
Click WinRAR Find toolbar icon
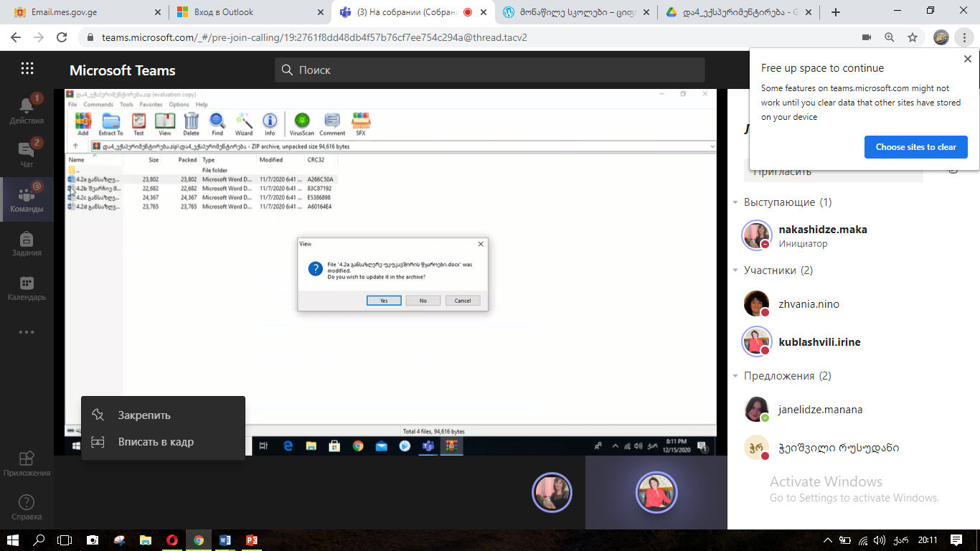tap(217, 124)
